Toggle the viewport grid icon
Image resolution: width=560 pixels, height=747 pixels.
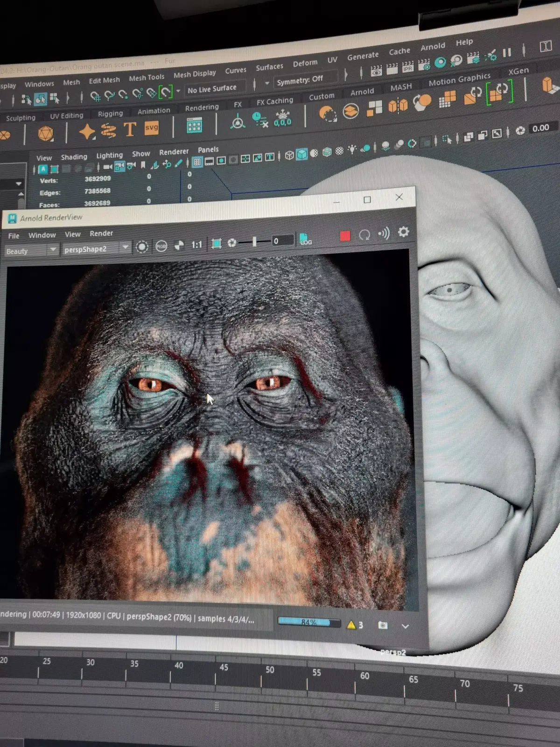click(x=197, y=162)
